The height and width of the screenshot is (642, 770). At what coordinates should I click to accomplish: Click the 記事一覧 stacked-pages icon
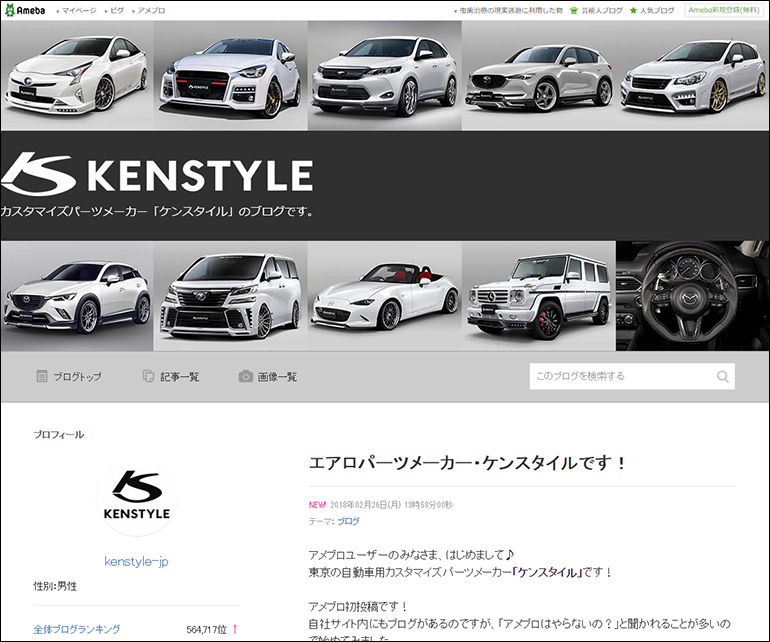point(148,376)
